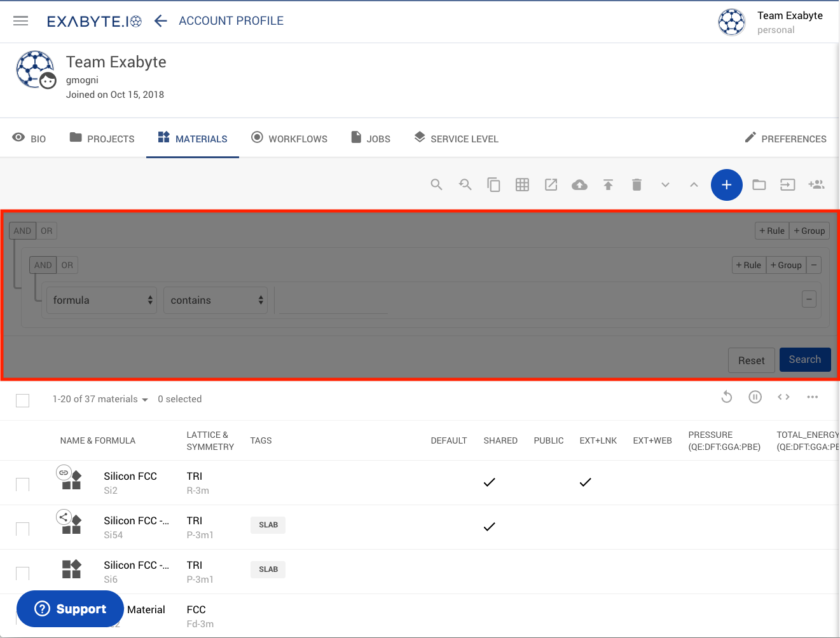Upload a material file
This screenshot has height=638, width=840.
(608, 184)
